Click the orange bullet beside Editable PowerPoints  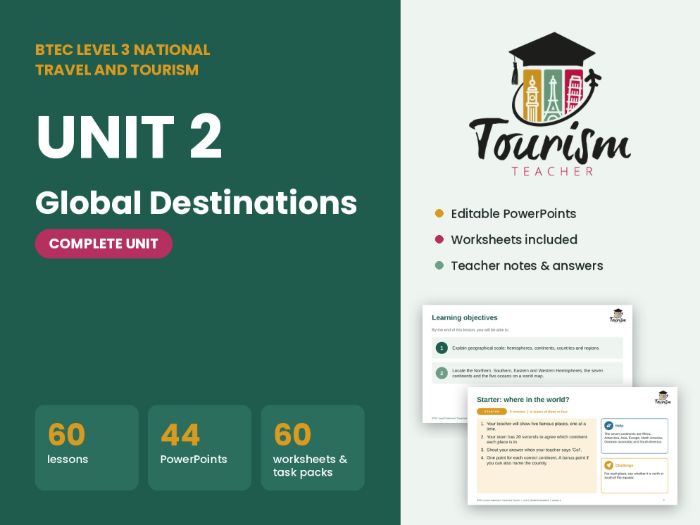439,213
